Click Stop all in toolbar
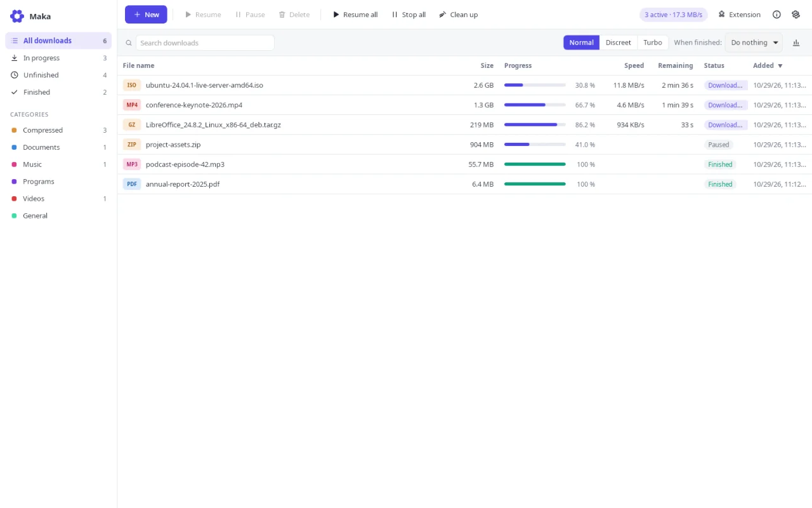812x508 pixels. (x=409, y=15)
